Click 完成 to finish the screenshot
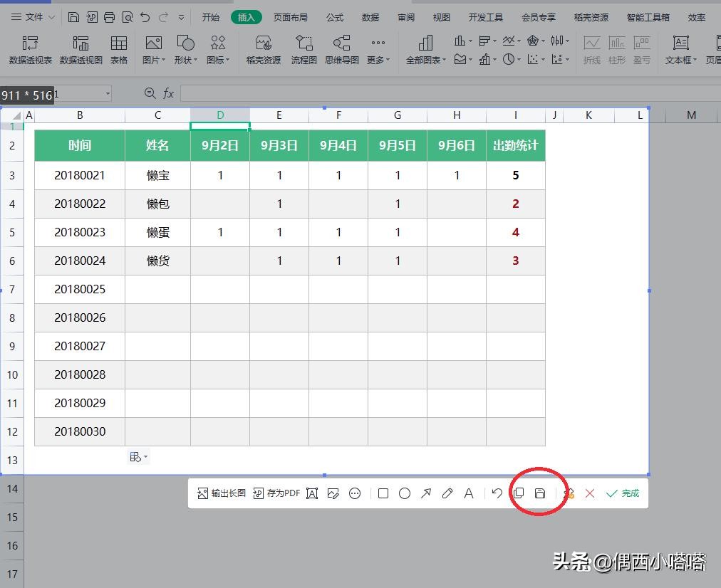Viewport: 721px width, 588px height. (623, 493)
